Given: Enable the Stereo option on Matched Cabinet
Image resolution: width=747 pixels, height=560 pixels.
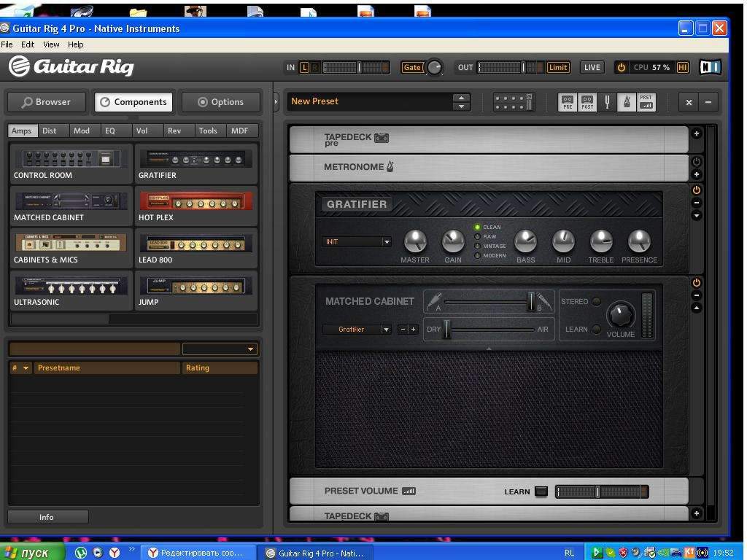Looking at the screenshot, I should pos(596,302).
